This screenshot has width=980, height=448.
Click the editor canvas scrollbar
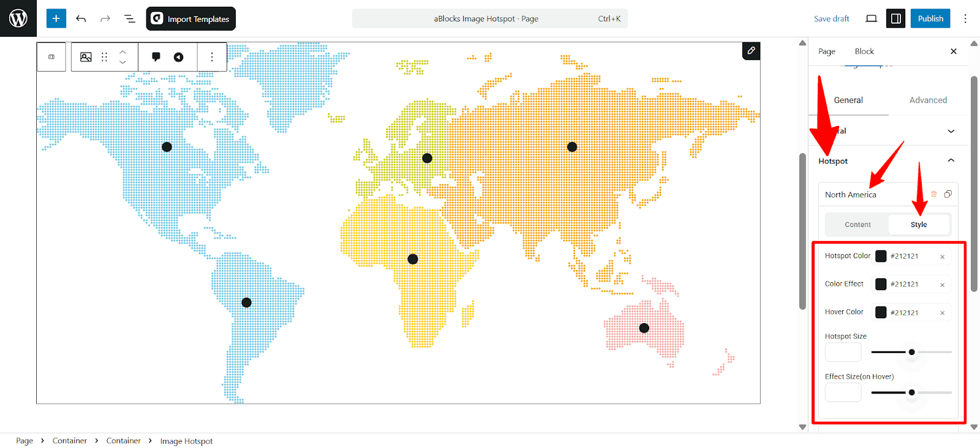pyautogui.click(x=802, y=231)
